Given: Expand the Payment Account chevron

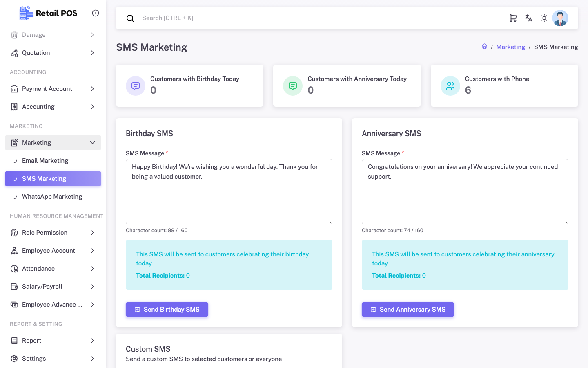Looking at the screenshot, I should coord(92,89).
